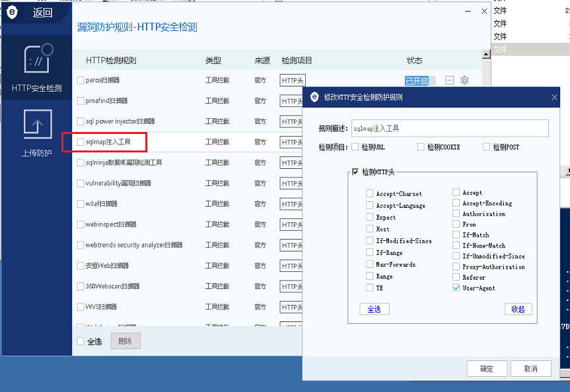Screen dimensions: 570x392
Task: Check the Host header option
Action: click(370, 228)
